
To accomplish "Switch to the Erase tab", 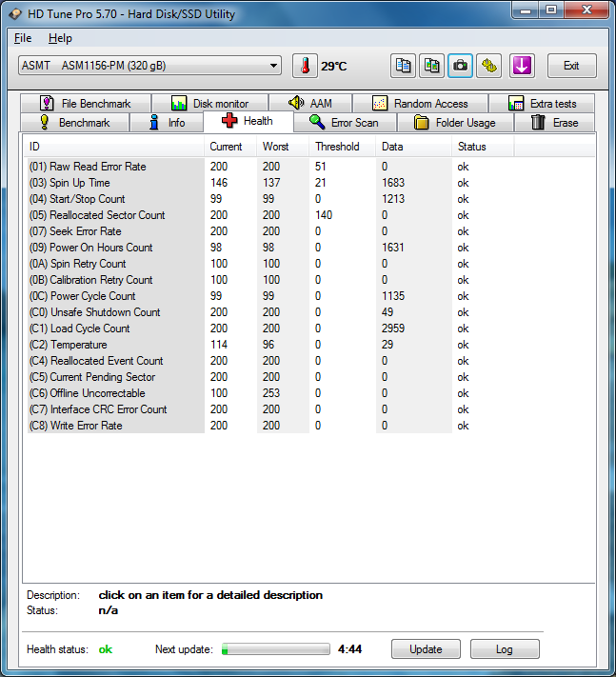I will [x=555, y=123].
